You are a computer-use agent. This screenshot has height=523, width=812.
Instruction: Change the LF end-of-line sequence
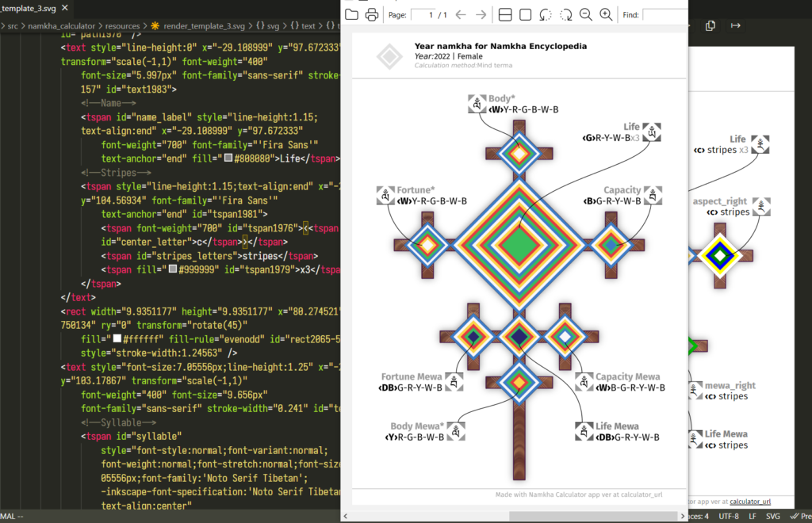point(753,517)
